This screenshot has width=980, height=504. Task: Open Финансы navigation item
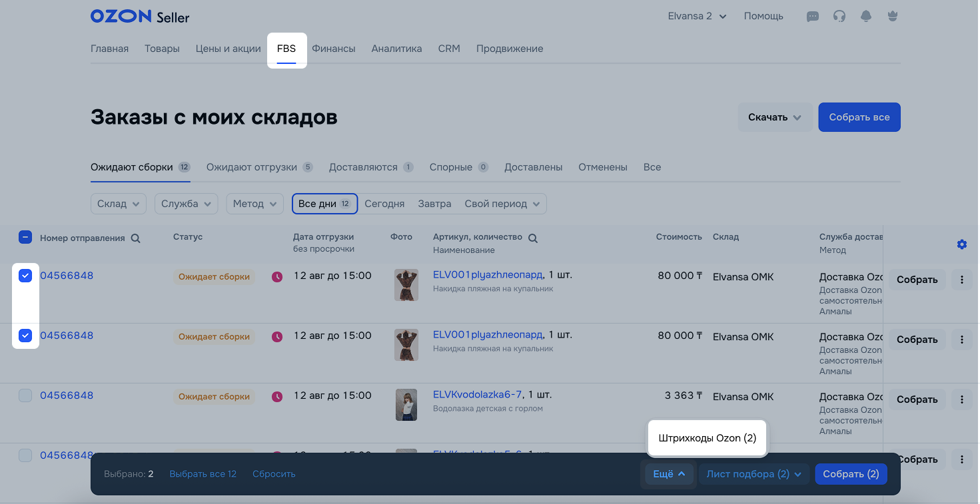[x=334, y=49]
